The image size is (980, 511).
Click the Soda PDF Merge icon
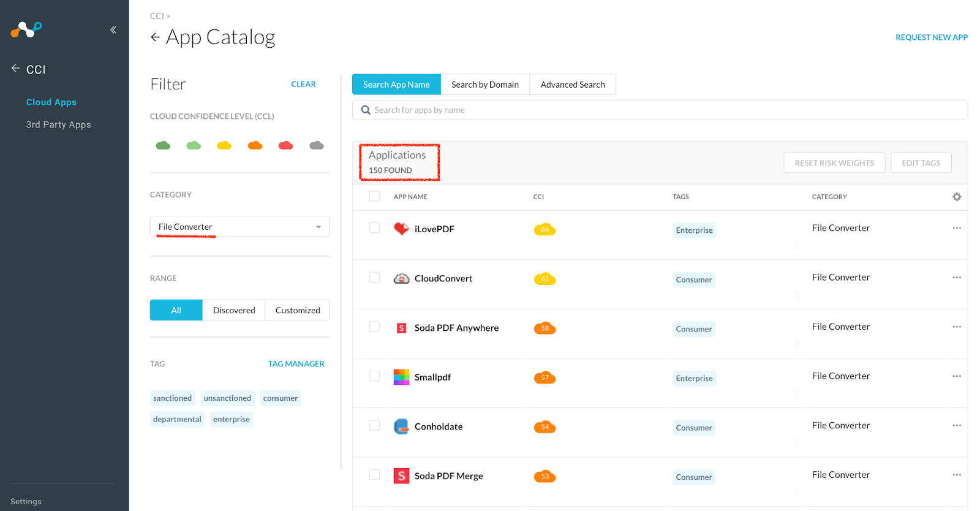[x=401, y=475]
